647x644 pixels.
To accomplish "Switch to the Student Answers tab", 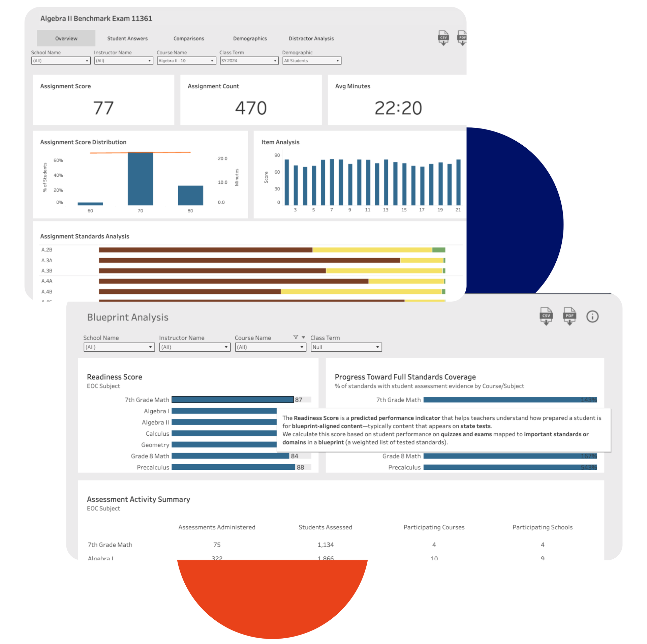I will (127, 38).
